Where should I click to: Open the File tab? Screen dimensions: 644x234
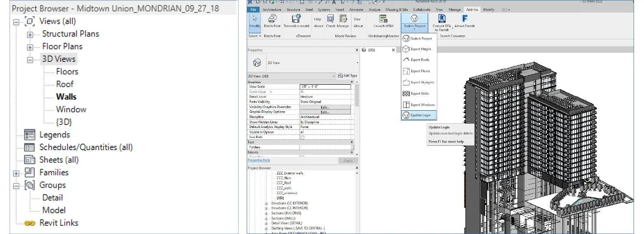[x=254, y=10]
